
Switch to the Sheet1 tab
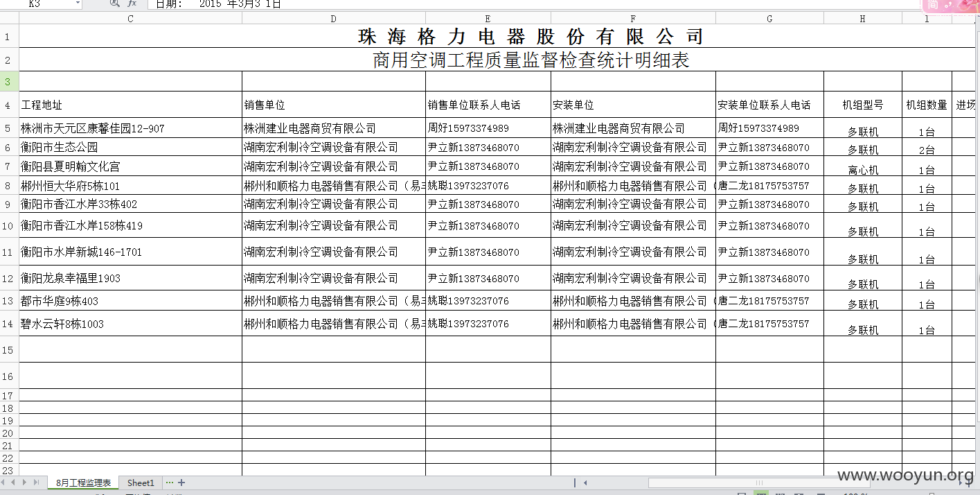[141, 483]
